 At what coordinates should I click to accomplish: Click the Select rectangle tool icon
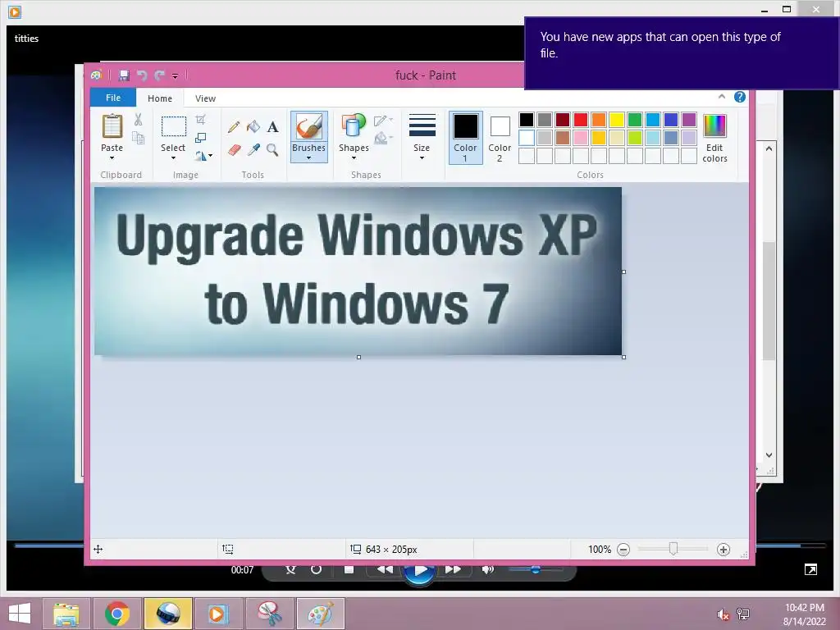coord(174,126)
